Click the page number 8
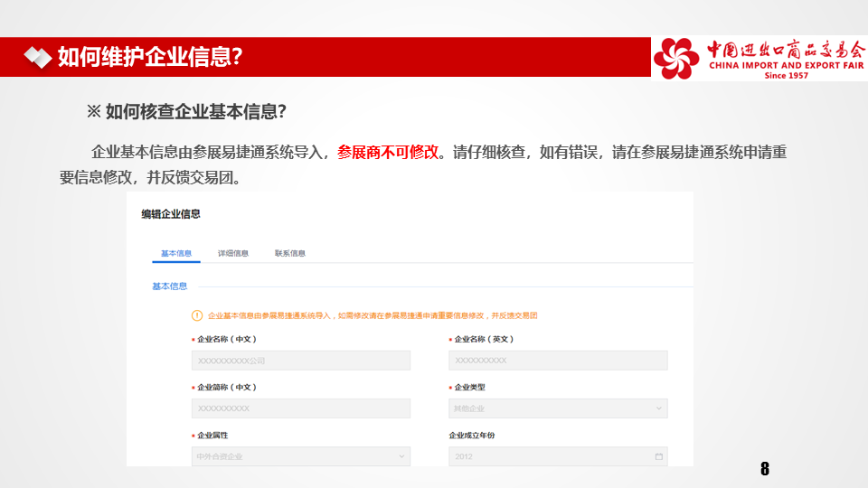The image size is (868, 488). pyautogui.click(x=765, y=469)
